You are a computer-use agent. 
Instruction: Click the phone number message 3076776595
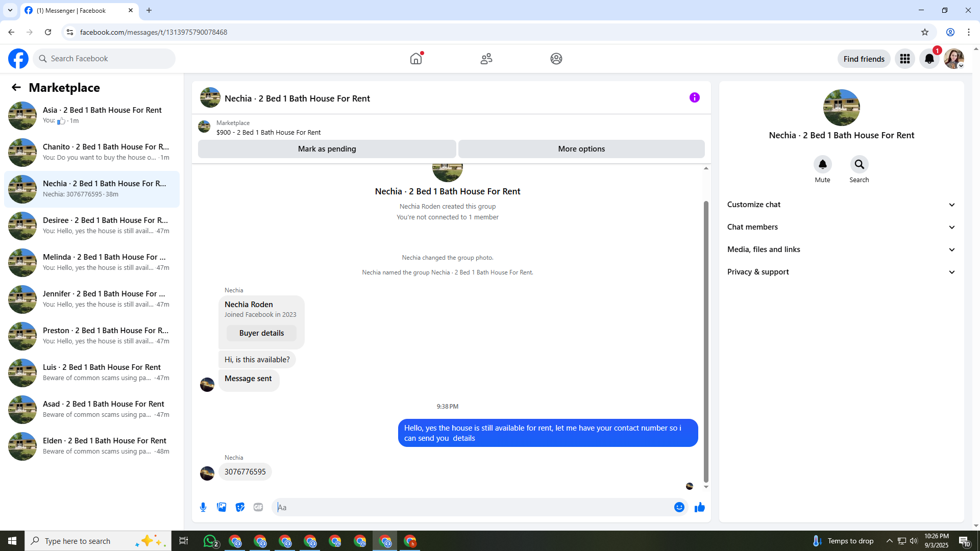point(245,472)
